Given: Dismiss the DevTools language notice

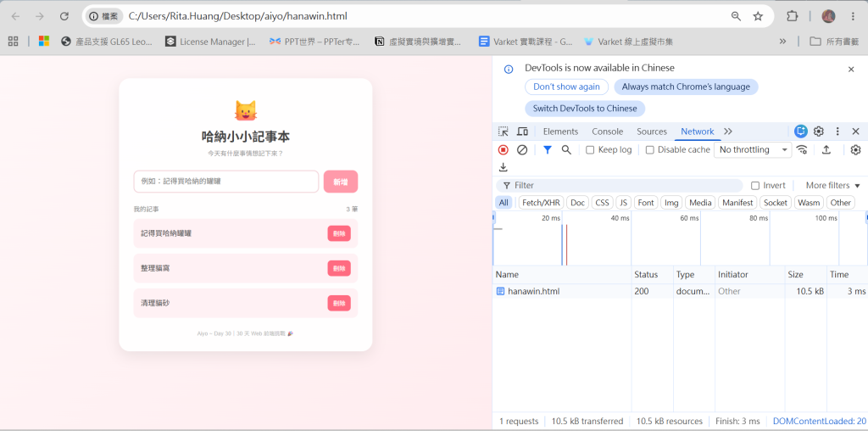Looking at the screenshot, I should (x=851, y=70).
